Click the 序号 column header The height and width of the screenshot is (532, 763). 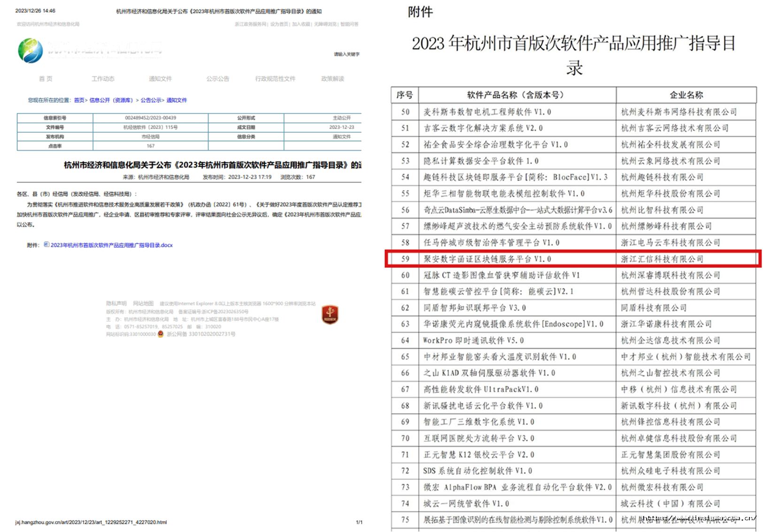(x=405, y=95)
